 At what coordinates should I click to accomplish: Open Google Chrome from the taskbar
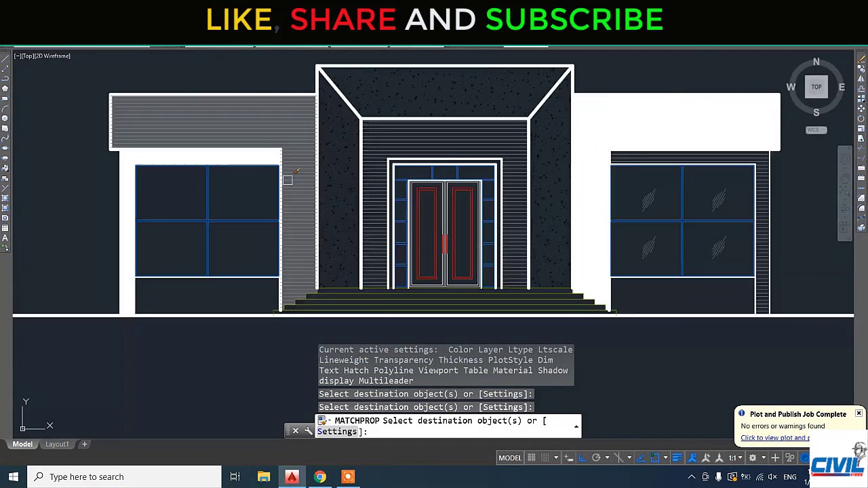(319, 476)
